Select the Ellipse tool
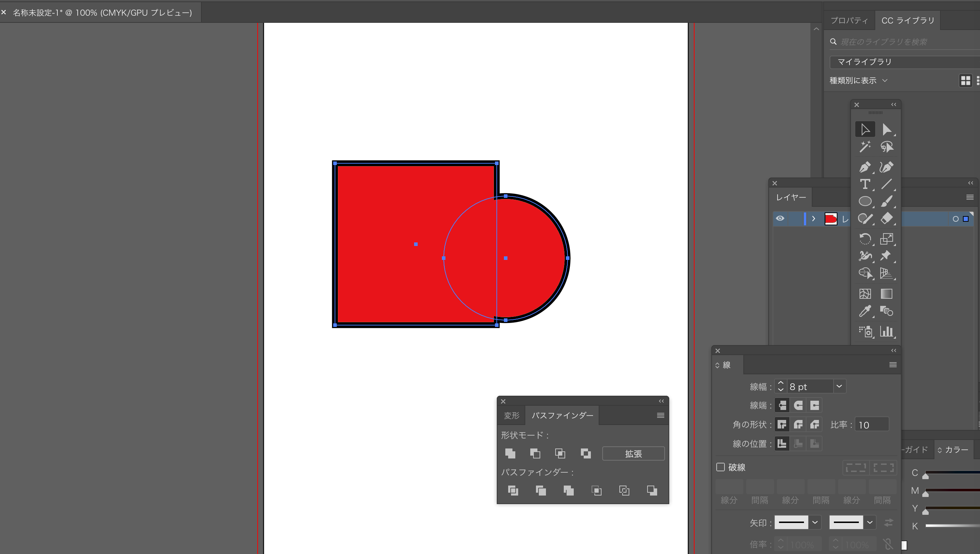 [865, 201]
